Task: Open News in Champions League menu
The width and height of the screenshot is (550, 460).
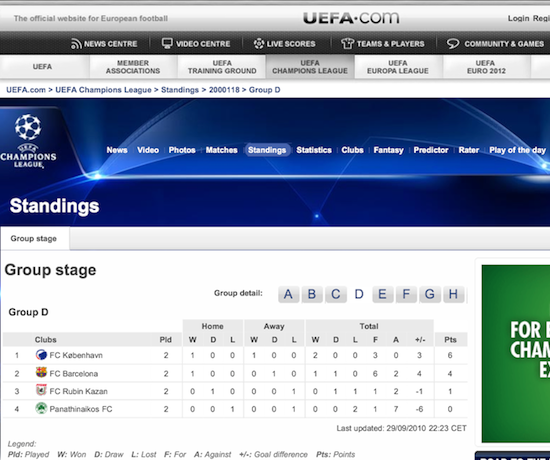Action: 117,150
